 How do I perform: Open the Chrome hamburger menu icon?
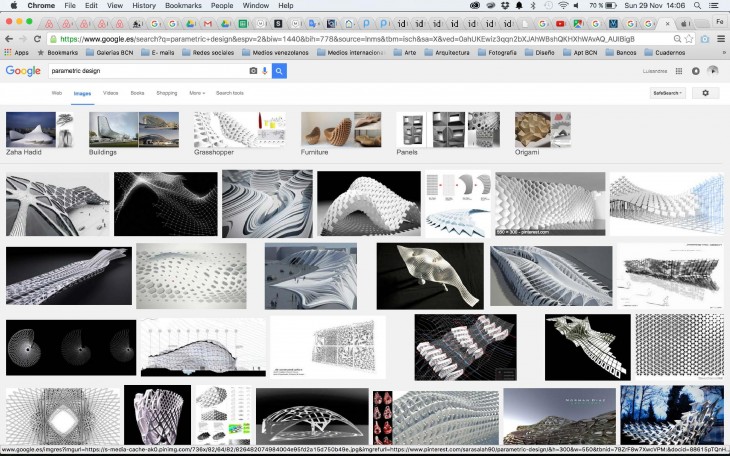(x=719, y=39)
